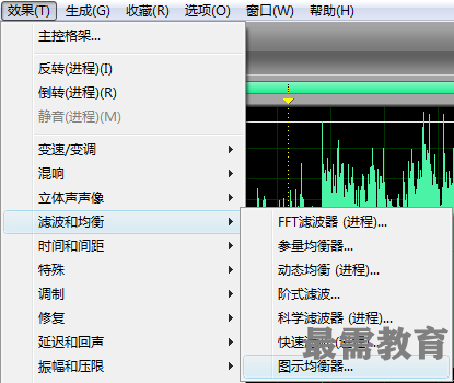Expand the 延迟和回声 submenu
This screenshot has height=383, width=454.
[122, 342]
